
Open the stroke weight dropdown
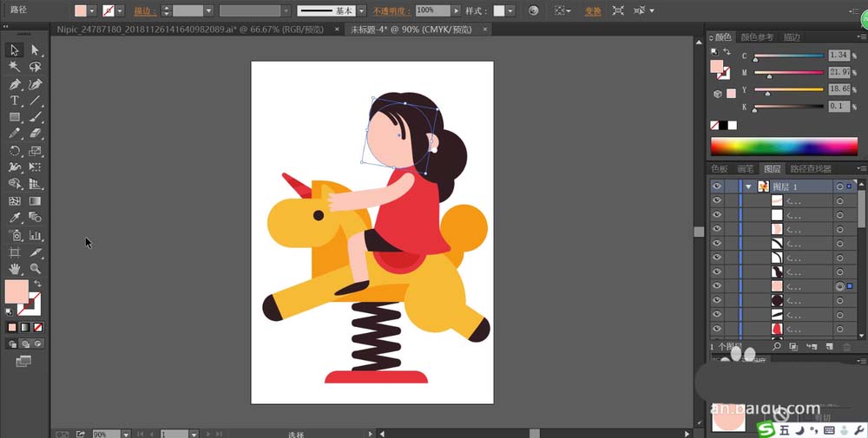[x=208, y=10]
